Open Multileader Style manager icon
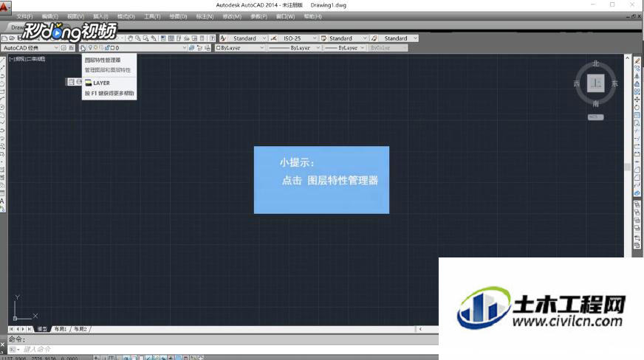644x360 pixels. [374, 38]
